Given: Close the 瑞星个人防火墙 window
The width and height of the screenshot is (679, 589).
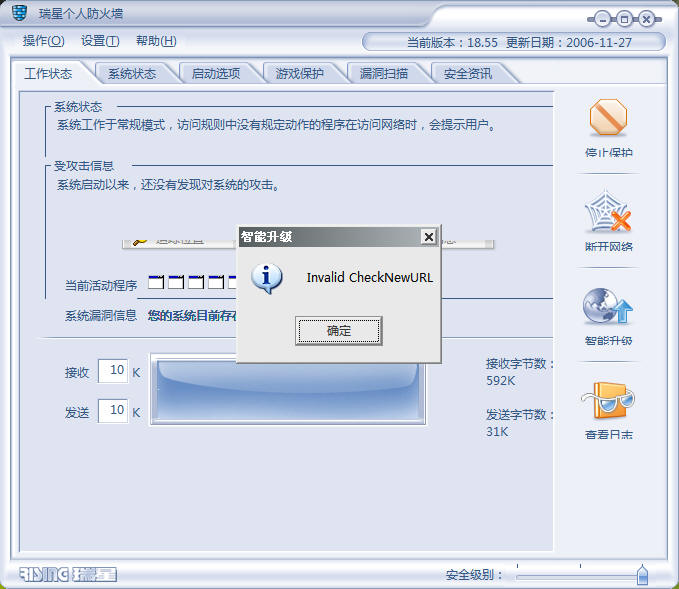Looking at the screenshot, I should click(647, 19).
